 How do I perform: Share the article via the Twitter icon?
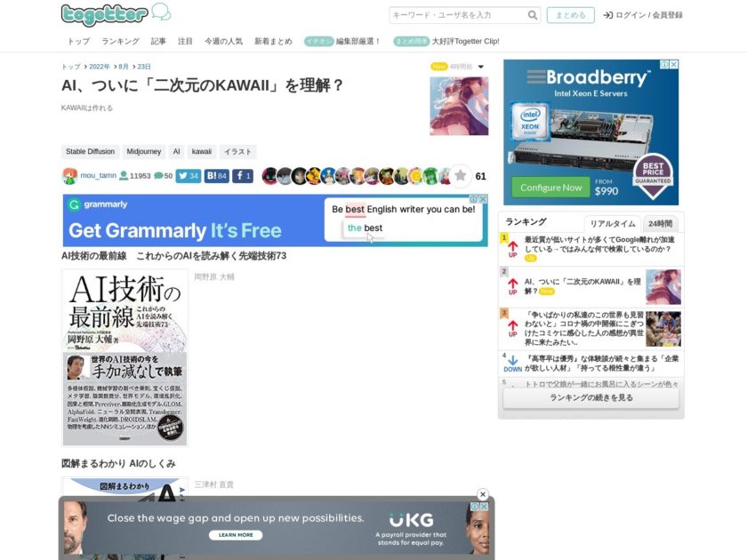(184, 176)
